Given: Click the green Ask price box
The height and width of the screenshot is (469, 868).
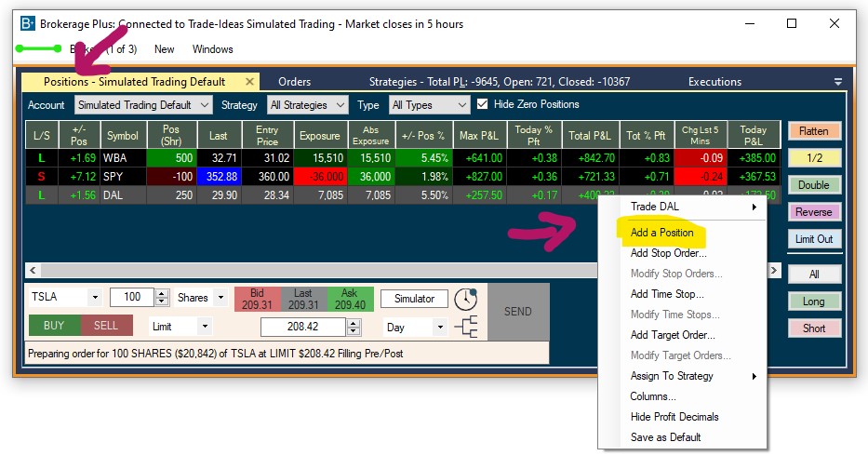Looking at the screenshot, I should (350, 299).
